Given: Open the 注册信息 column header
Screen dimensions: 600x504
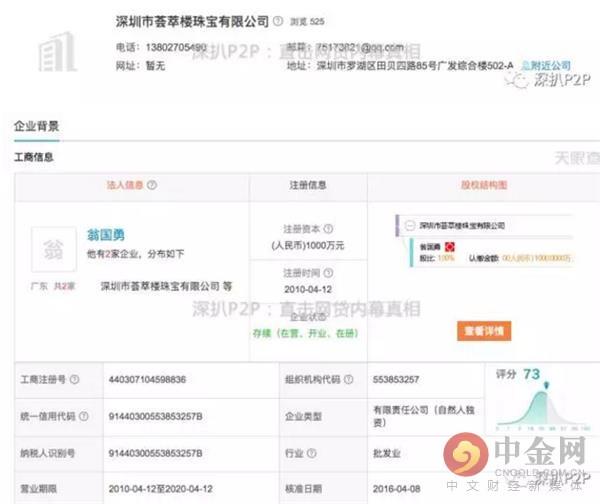Looking at the screenshot, I should (x=308, y=185).
